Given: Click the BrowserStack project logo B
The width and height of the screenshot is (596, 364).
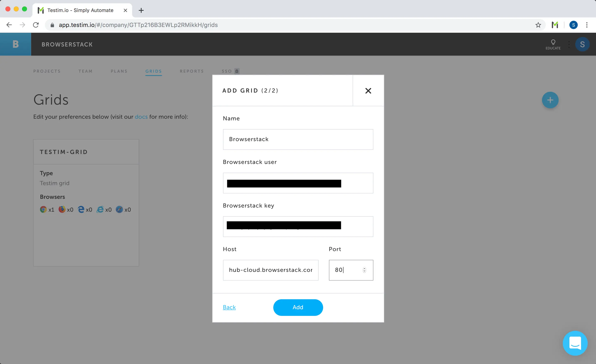Looking at the screenshot, I should (16, 44).
